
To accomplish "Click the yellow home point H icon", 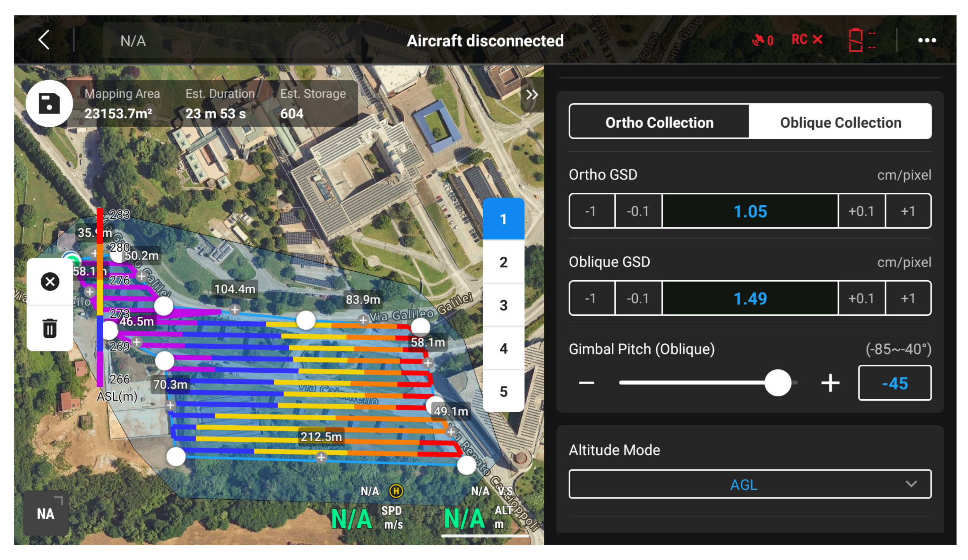I will point(396,491).
